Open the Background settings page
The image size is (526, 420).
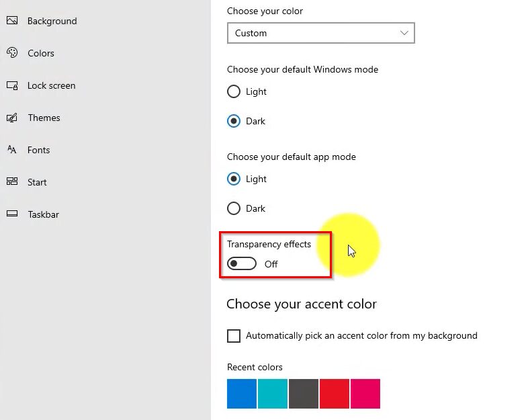(52, 21)
